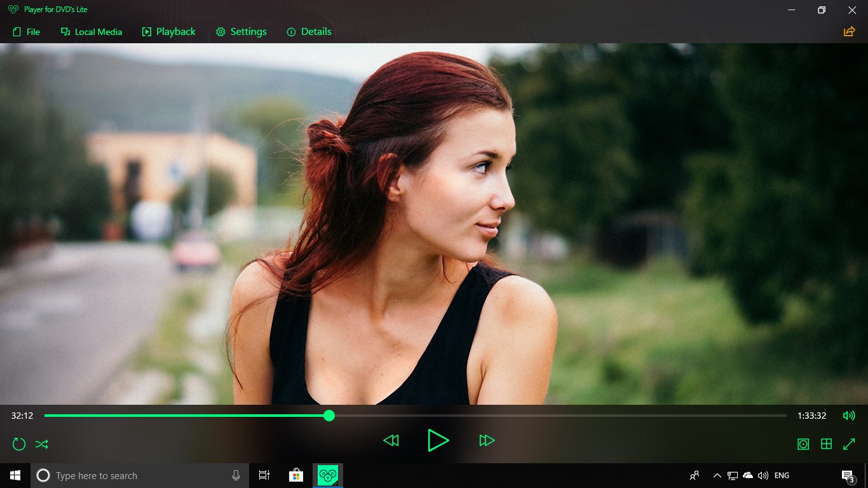The image size is (868, 488).
Task: Select the fast-forward icon
Action: tap(487, 440)
